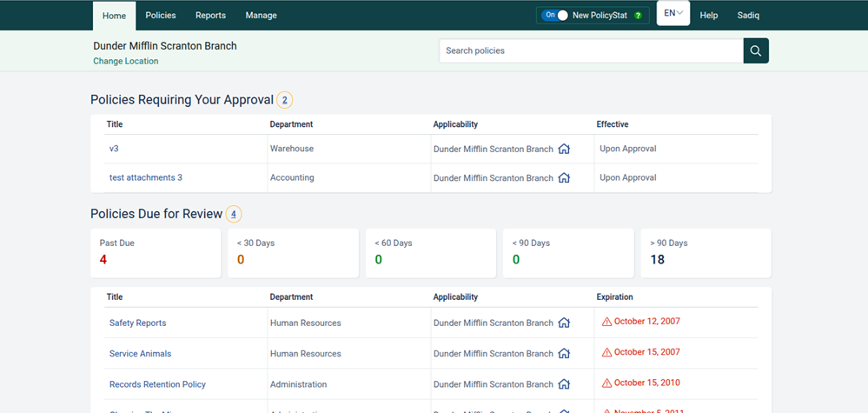The height and width of the screenshot is (413, 868).
Task: Open the EN language dropdown
Action: coord(673,14)
